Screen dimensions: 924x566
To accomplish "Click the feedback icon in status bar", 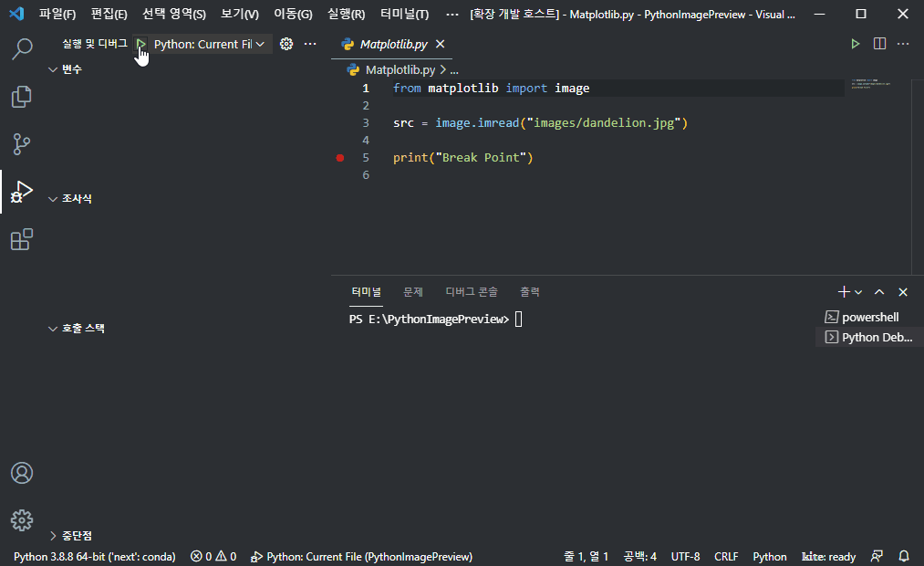I will [x=877, y=556].
